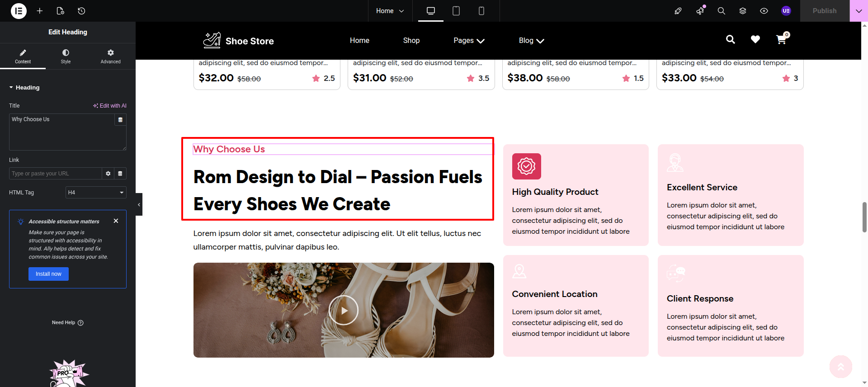Click dynamic tags icon beside Title field
The height and width of the screenshot is (387, 868).
(120, 120)
